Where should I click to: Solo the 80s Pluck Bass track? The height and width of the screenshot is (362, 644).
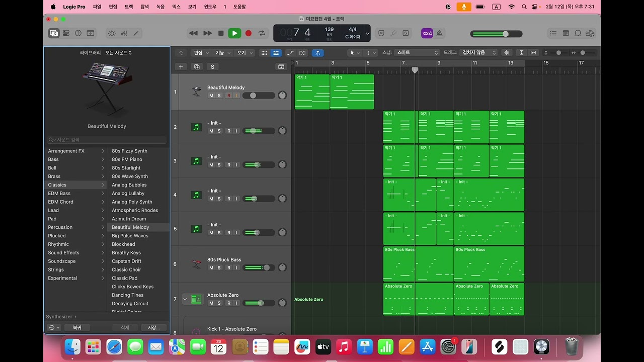pyautogui.click(x=219, y=268)
